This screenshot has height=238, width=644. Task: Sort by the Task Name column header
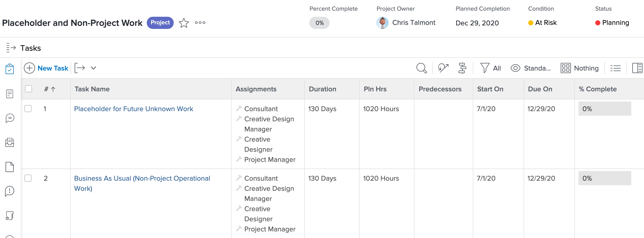coord(92,89)
